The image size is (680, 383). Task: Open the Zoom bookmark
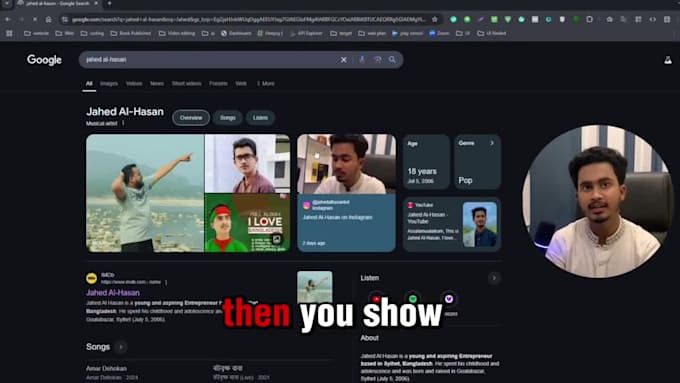coord(439,33)
